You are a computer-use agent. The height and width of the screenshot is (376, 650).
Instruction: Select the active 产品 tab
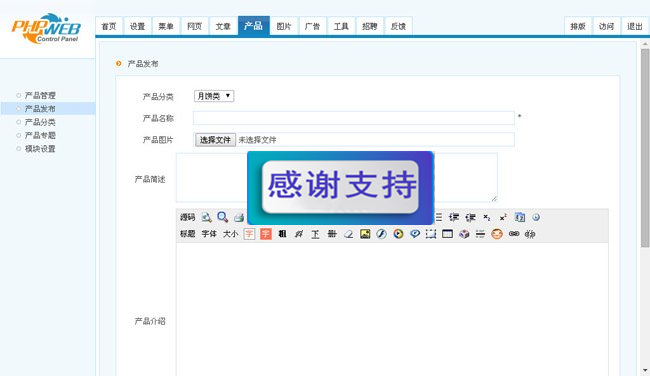point(253,26)
